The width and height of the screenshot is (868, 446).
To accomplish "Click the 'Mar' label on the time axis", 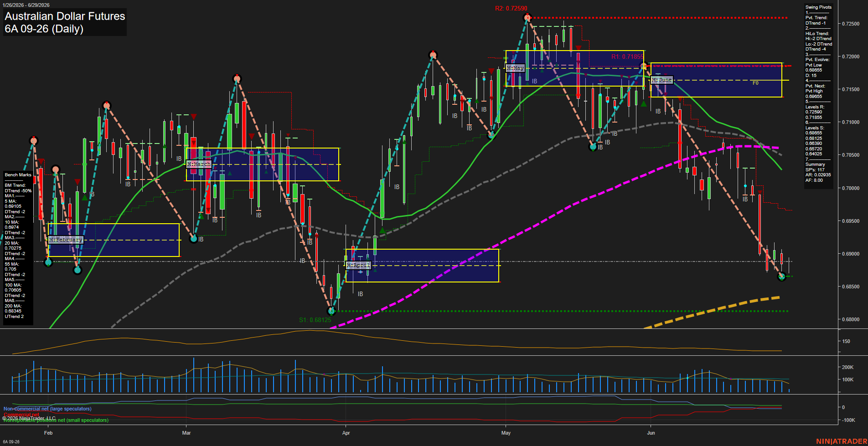I will pos(186,433).
